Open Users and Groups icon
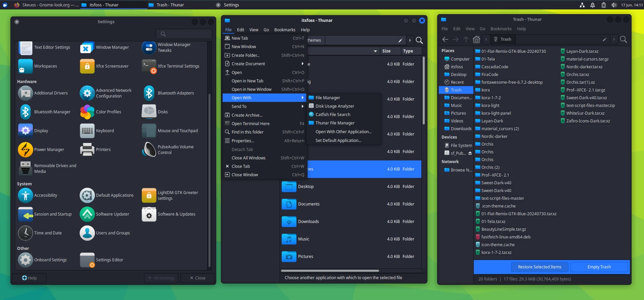The width and height of the screenshot is (644, 300). (x=87, y=233)
